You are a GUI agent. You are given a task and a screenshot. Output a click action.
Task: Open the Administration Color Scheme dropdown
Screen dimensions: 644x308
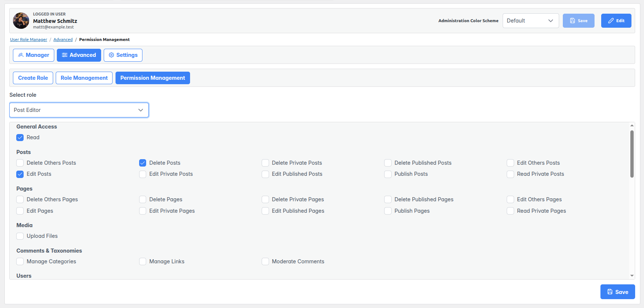coord(531,21)
